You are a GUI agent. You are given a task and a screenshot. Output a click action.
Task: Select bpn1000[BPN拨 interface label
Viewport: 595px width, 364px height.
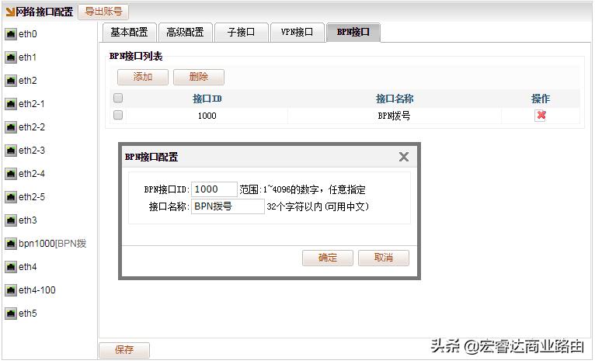(x=52, y=244)
